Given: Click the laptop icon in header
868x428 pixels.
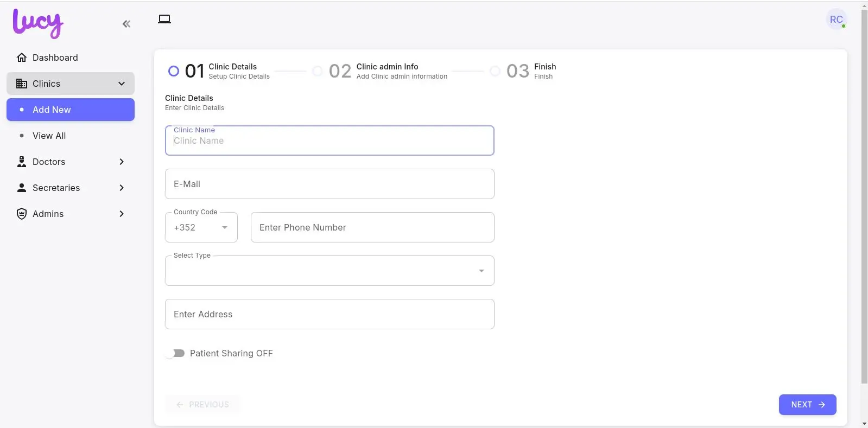Looking at the screenshot, I should [164, 20].
